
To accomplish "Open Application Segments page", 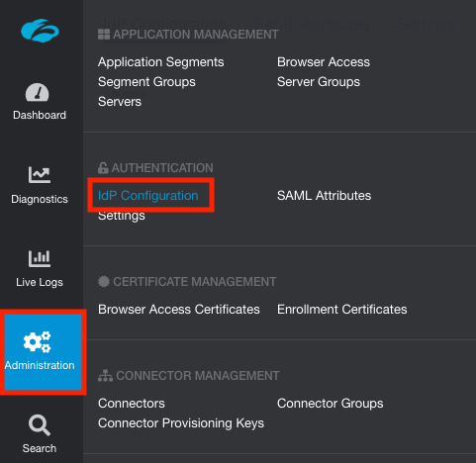I will tap(161, 62).
